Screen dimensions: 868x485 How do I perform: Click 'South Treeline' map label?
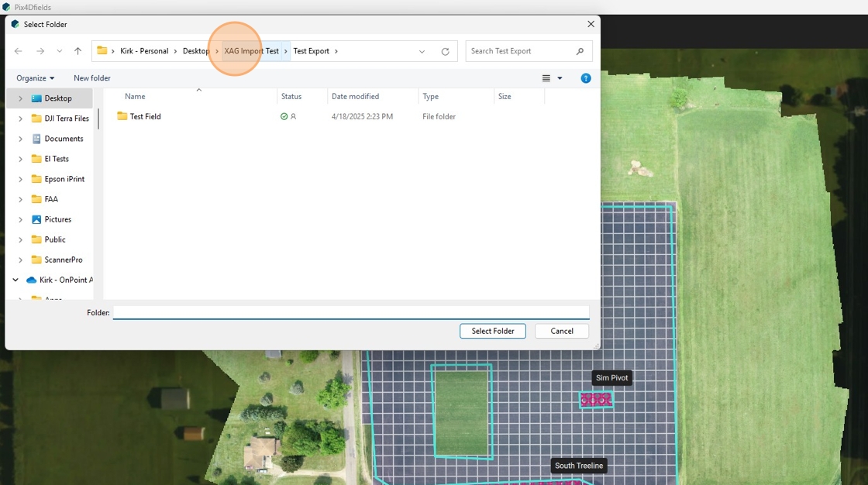point(579,466)
